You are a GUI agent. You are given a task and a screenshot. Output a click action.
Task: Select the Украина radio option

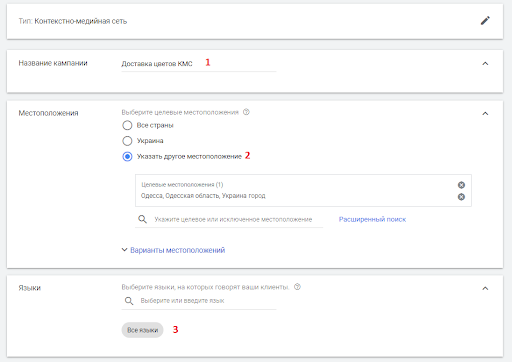point(127,141)
